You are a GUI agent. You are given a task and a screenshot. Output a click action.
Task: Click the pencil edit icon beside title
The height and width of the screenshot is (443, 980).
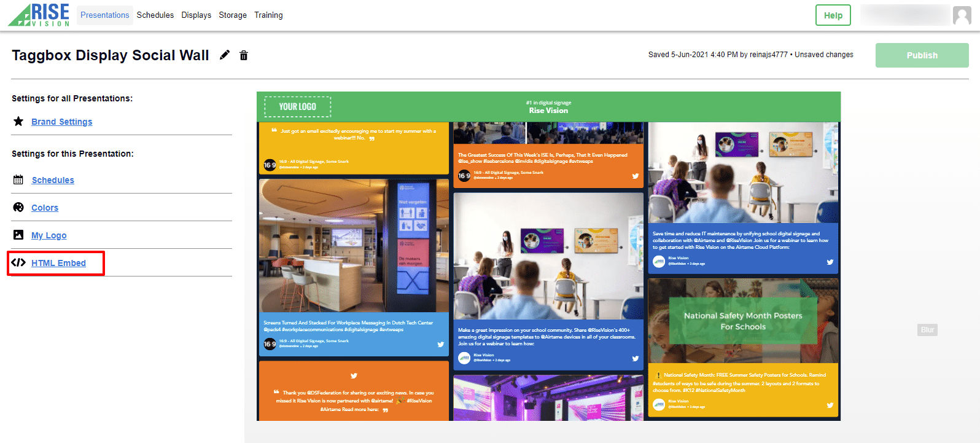225,55
